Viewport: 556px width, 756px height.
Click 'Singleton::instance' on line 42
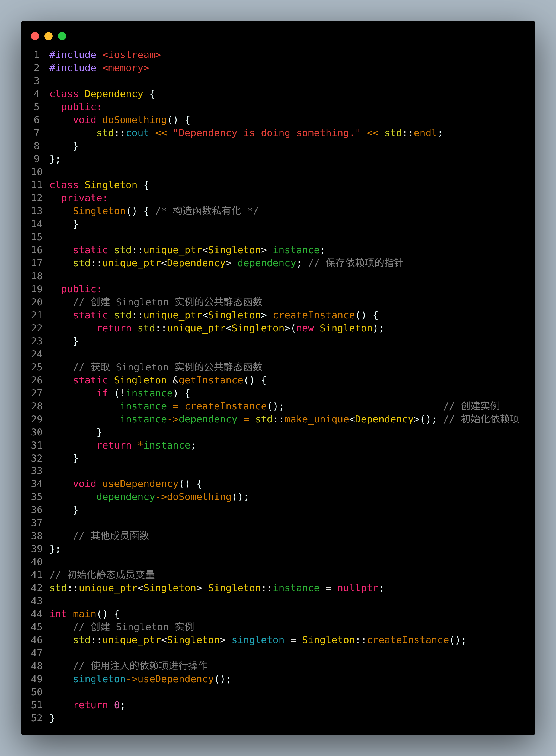(264, 588)
